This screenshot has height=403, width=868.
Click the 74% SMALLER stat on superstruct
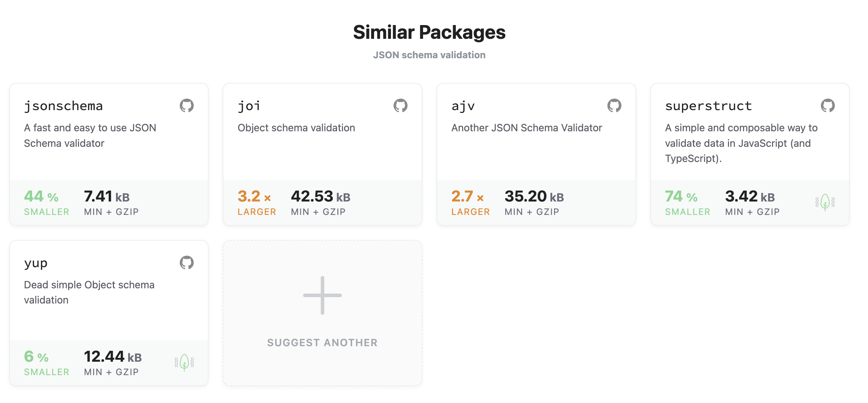(688, 202)
